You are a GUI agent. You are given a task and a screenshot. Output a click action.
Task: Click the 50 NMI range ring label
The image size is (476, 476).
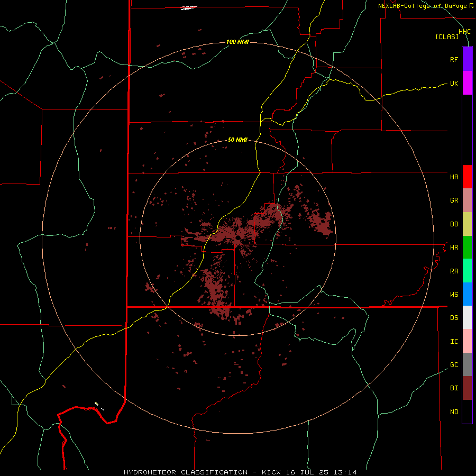click(x=237, y=140)
